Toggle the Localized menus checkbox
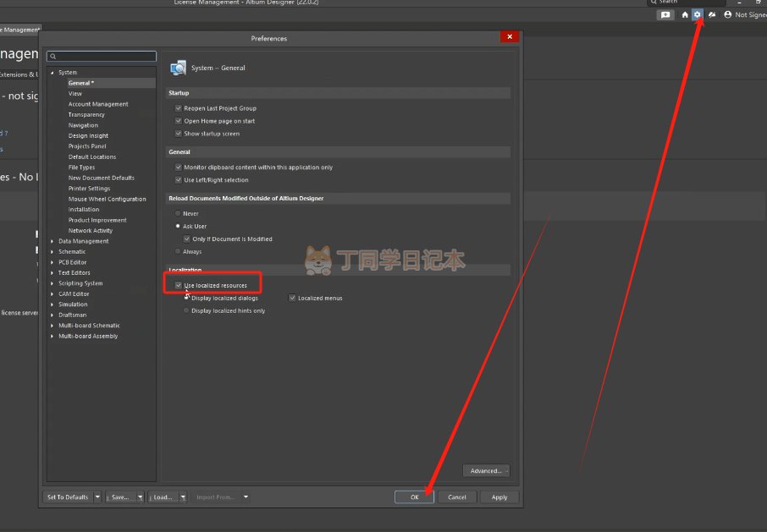The width and height of the screenshot is (767, 532). click(292, 299)
